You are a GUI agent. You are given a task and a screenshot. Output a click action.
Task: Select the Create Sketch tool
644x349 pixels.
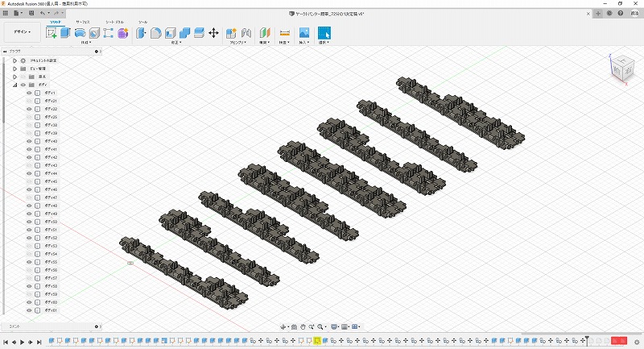click(x=52, y=33)
